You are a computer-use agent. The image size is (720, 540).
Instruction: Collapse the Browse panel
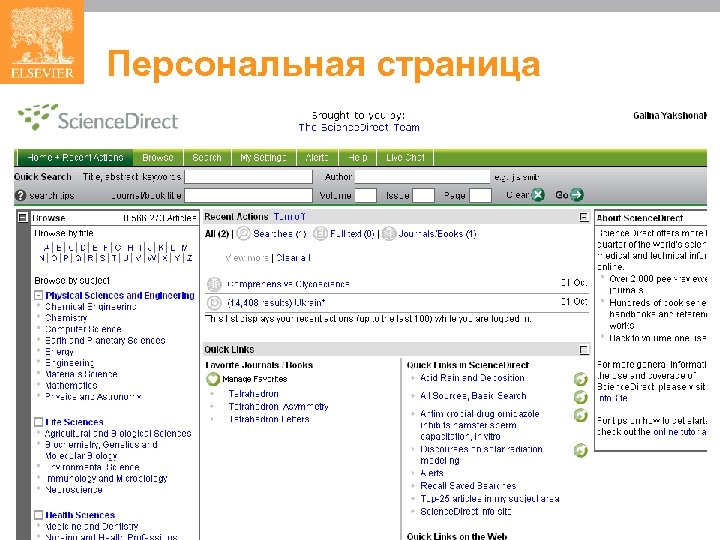(22, 217)
